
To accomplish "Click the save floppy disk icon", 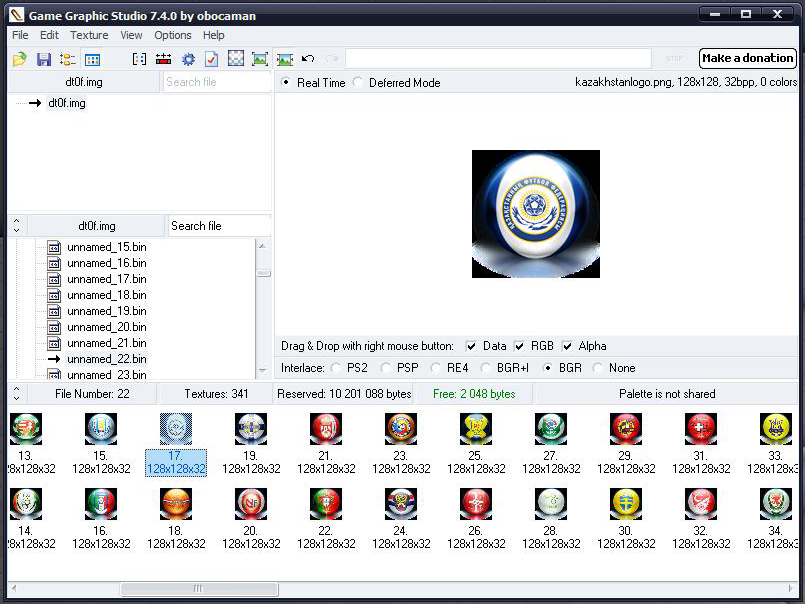I will tap(44, 59).
